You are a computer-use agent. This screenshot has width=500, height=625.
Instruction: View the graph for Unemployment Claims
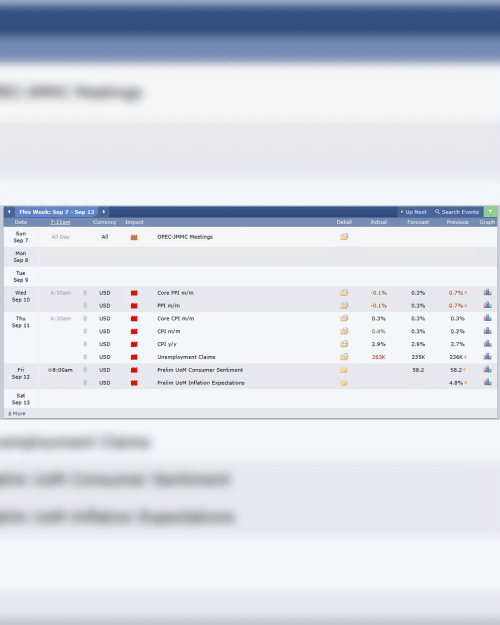487,357
